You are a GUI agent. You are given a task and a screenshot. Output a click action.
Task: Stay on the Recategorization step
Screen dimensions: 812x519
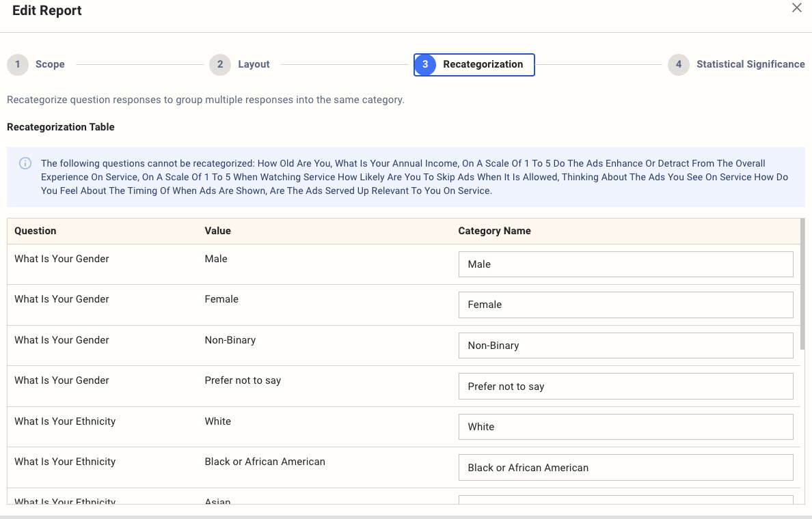[x=483, y=64]
